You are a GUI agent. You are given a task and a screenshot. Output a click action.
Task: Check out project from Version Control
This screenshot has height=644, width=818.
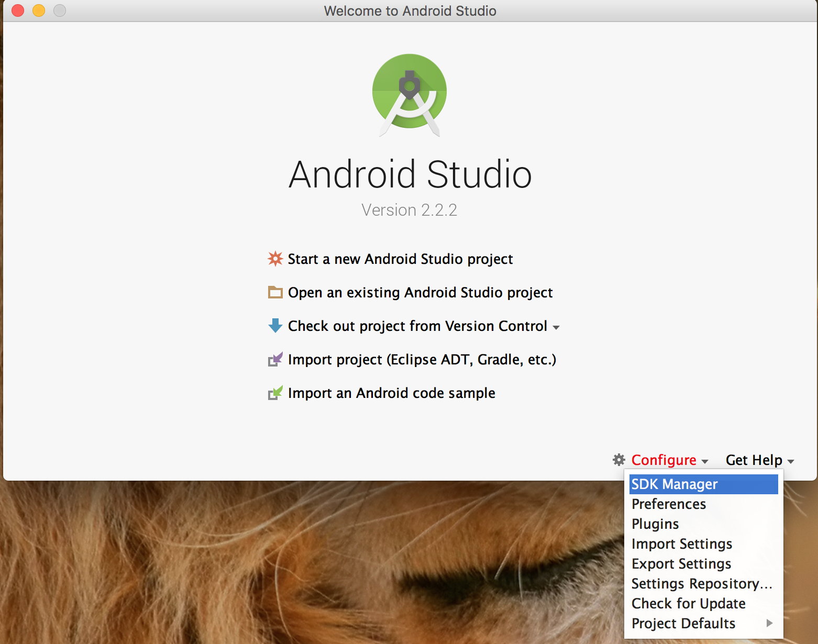click(417, 326)
